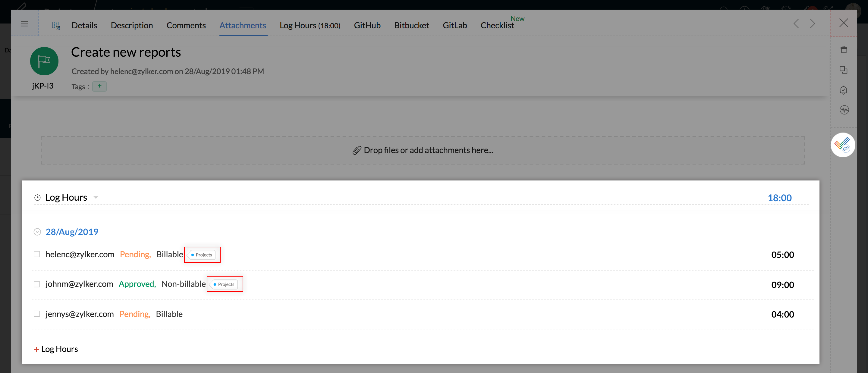Image resolution: width=868 pixels, height=373 pixels.
Task: Collapse the 28/Aug/2019 date group
Action: [37, 232]
